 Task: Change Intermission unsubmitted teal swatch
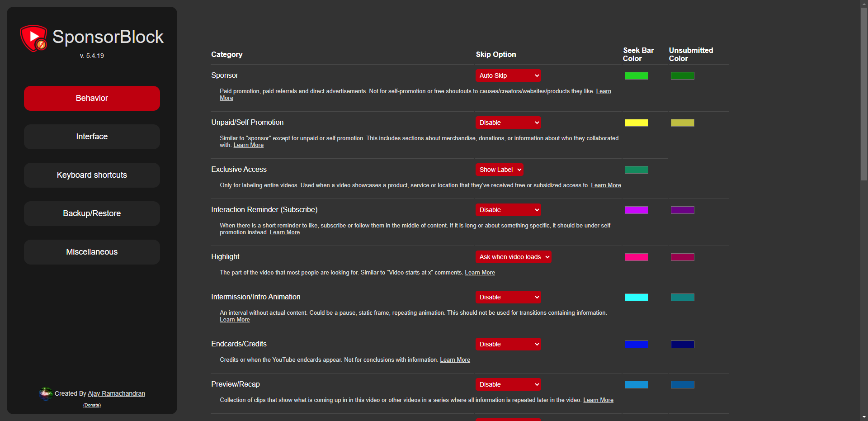pos(683,298)
